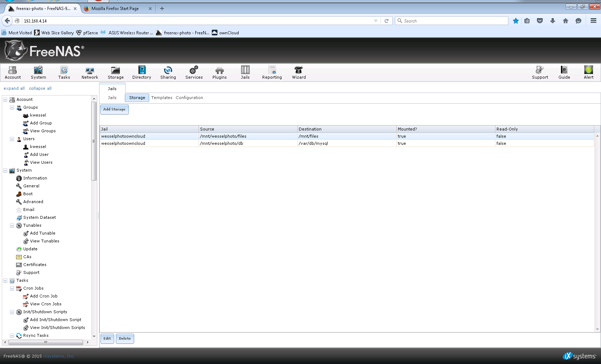The image size is (601, 364).
Task: Click the sidebar horizontal scrollbar thumb
Action: [x=46, y=343]
